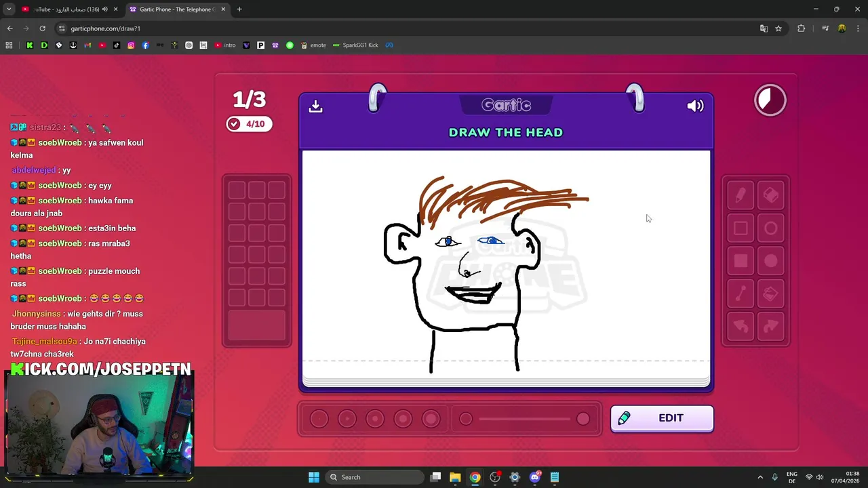Open Discord from the taskbar
Image resolution: width=868 pixels, height=488 pixels.
coord(534,477)
